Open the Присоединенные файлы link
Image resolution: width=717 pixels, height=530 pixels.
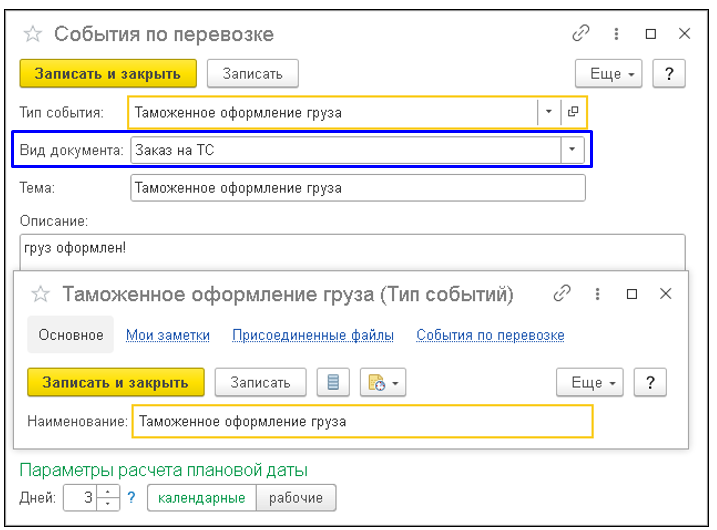(x=313, y=335)
